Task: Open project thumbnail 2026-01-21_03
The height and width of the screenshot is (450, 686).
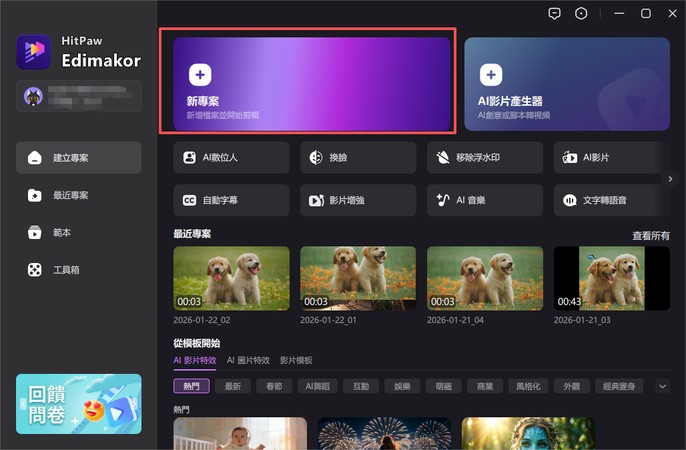Action: coord(612,279)
